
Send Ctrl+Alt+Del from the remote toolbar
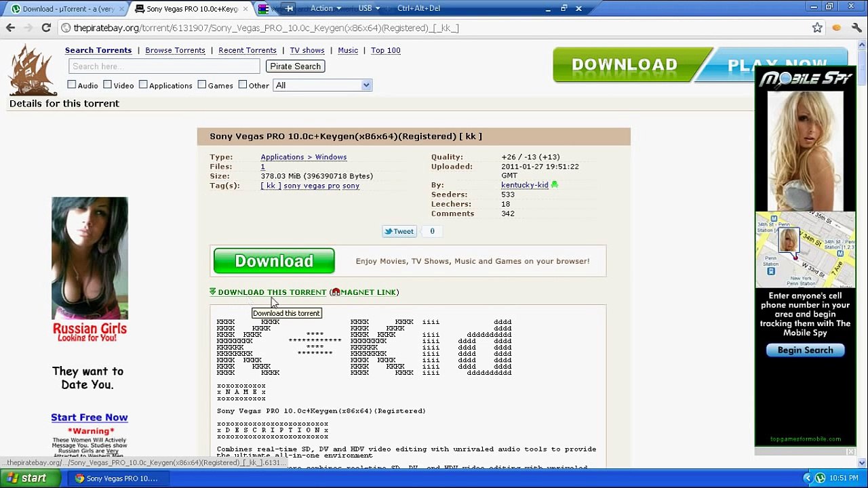[418, 8]
